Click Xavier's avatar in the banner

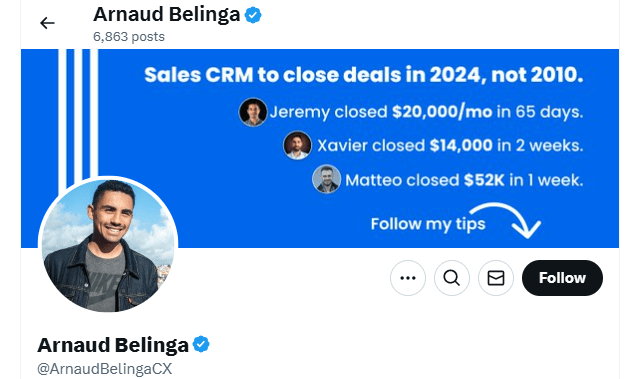click(297, 145)
